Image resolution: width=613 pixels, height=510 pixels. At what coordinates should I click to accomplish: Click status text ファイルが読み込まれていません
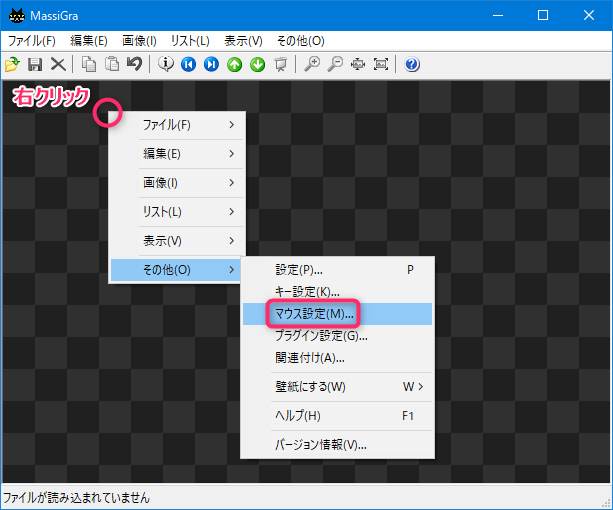tap(77, 498)
